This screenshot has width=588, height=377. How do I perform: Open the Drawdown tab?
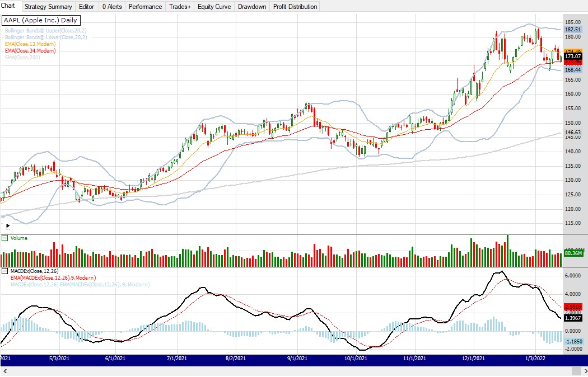click(252, 7)
